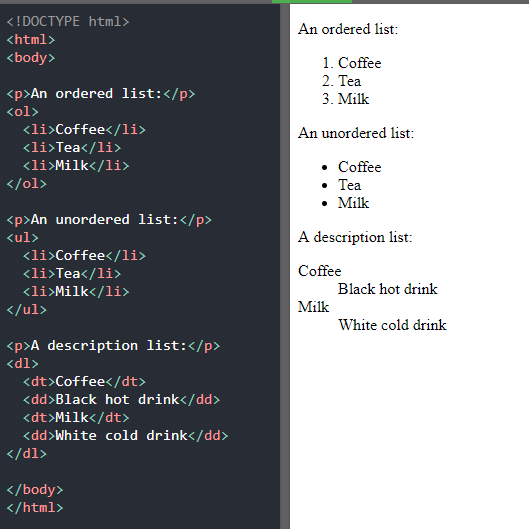The height and width of the screenshot is (529, 529).
Task: Click the description term "Coffee" above "Black hot drink"
Action: pyautogui.click(x=319, y=271)
